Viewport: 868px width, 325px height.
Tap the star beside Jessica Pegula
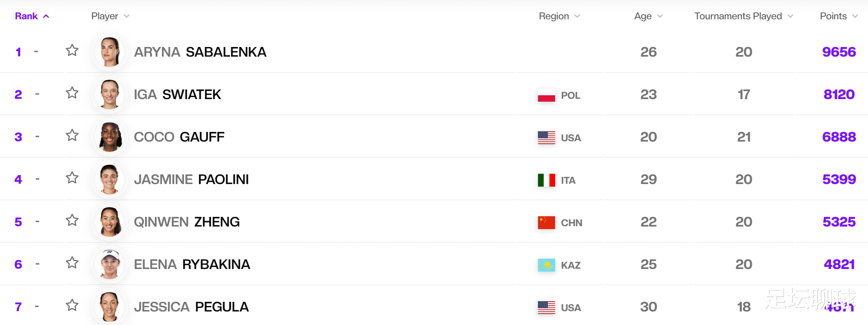point(72,305)
